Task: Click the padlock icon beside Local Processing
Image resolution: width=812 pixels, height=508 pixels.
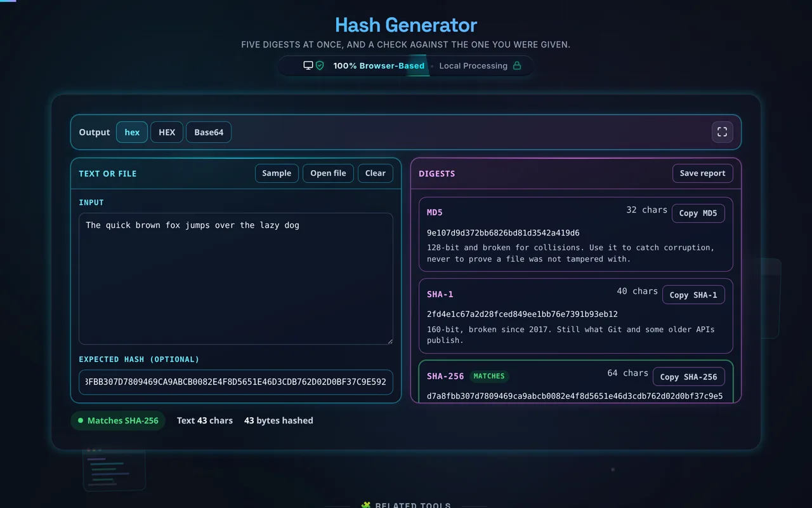Action: tap(517, 65)
